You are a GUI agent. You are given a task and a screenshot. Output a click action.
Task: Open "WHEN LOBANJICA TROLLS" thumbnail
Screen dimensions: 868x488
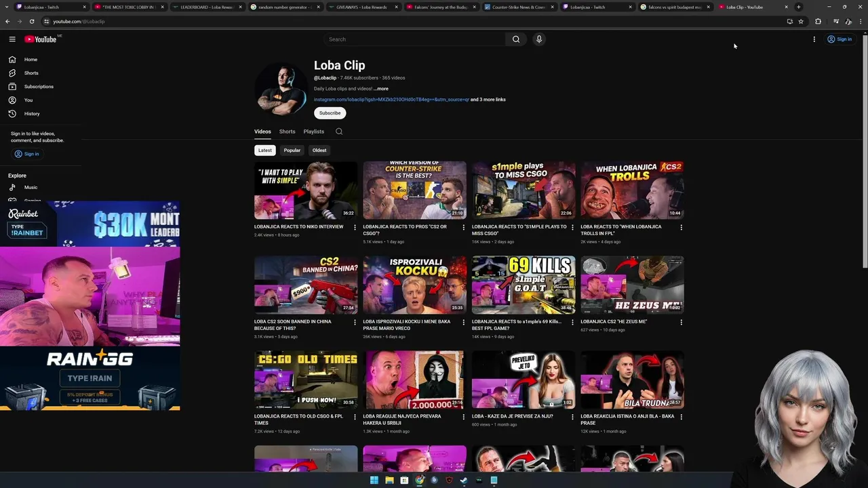pyautogui.click(x=632, y=190)
